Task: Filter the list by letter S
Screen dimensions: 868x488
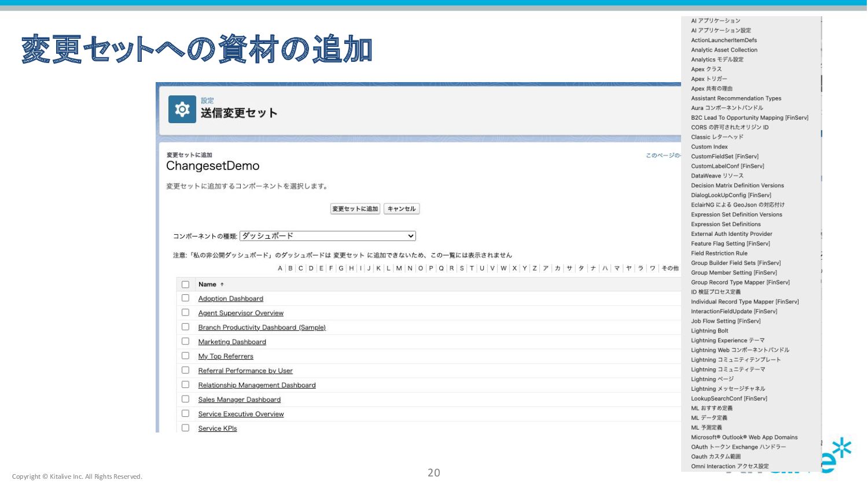Action: tap(462, 268)
